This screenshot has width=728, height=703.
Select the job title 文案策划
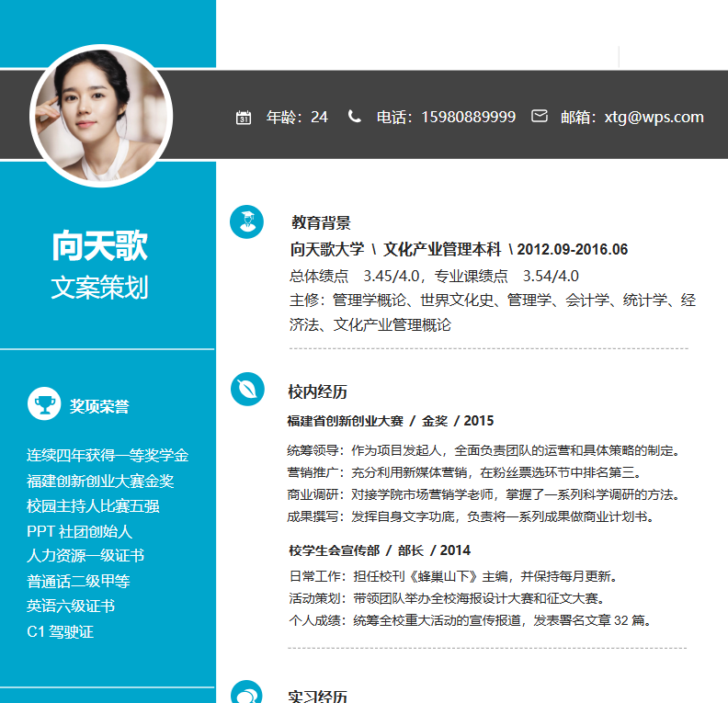coord(99,288)
